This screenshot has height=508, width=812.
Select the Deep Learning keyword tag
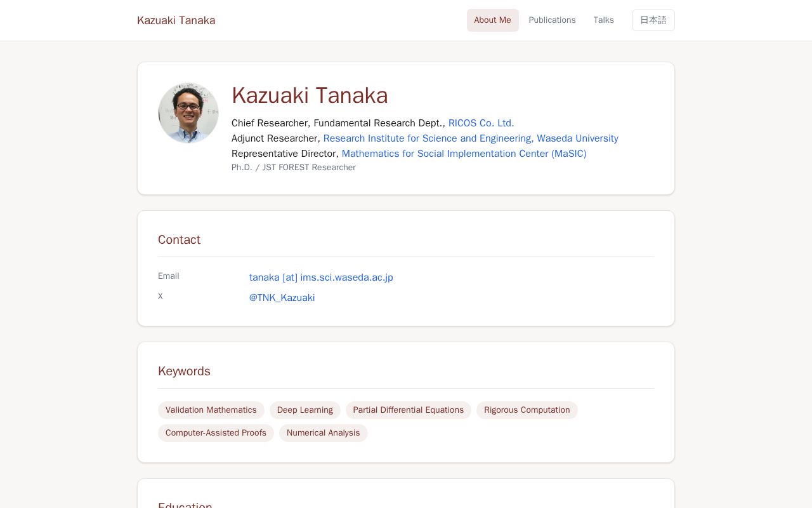coord(305,410)
